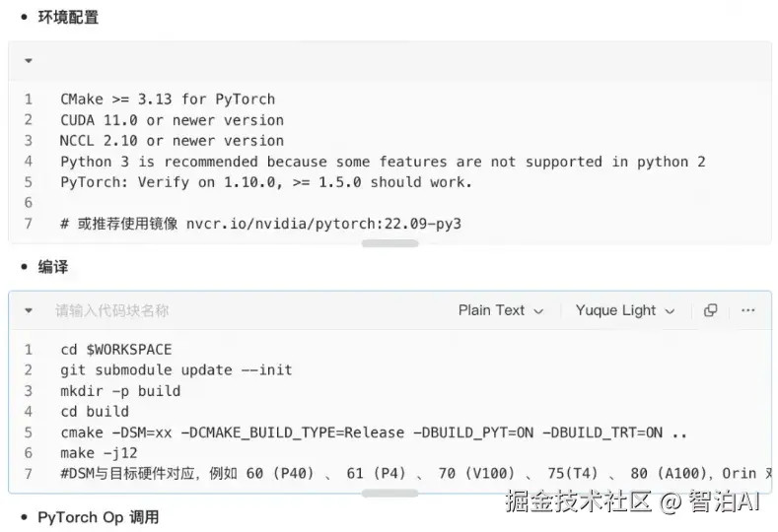Click the make -j12 command line
778x532 pixels.
pyautogui.click(x=99, y=452)
